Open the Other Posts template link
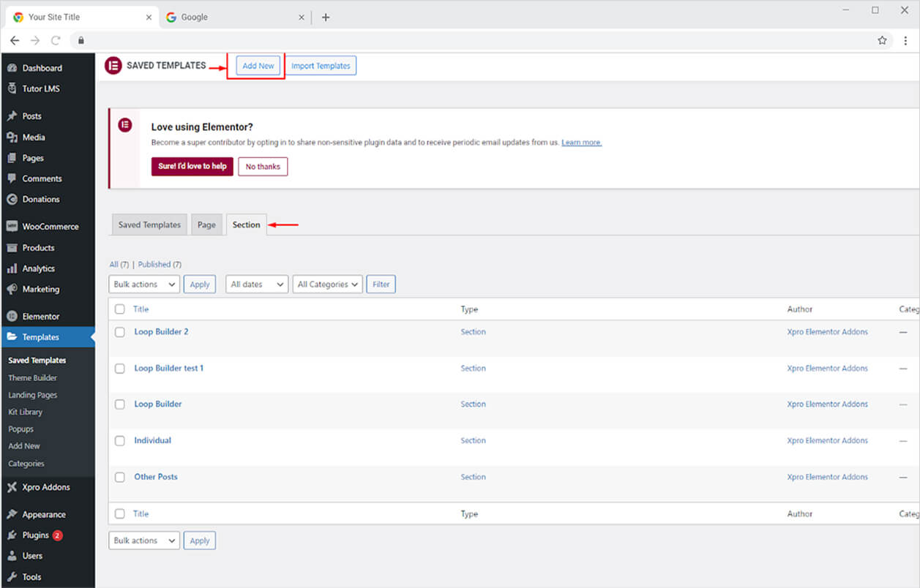 [x=156, y=477]
